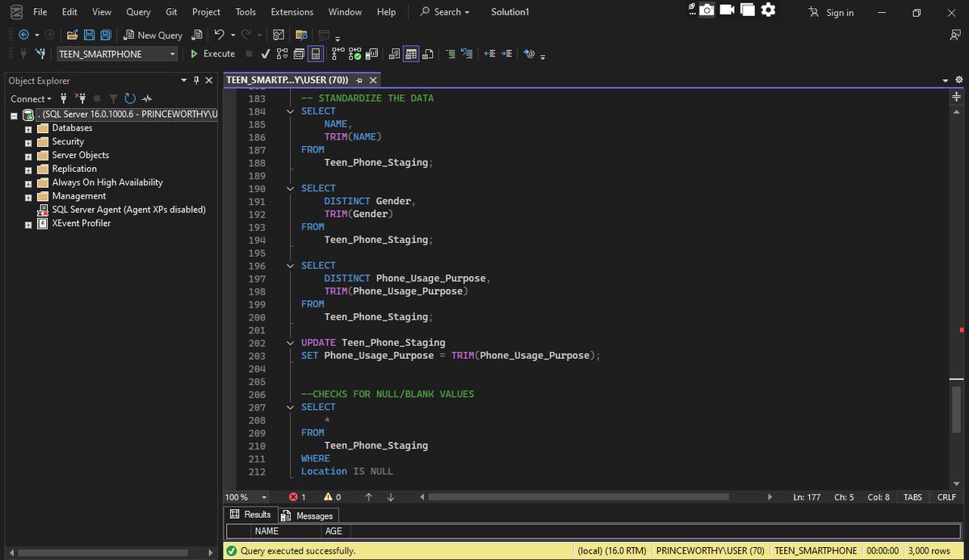The image size is (969, 560).
Task: Open the 100 % zoom dropdown
Action: 264,497
